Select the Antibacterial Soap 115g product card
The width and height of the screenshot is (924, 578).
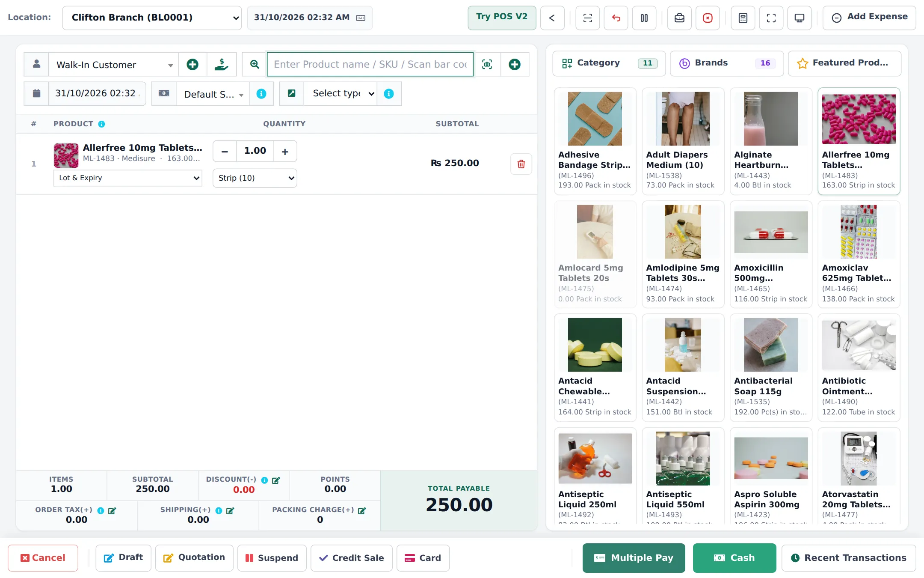771,367
